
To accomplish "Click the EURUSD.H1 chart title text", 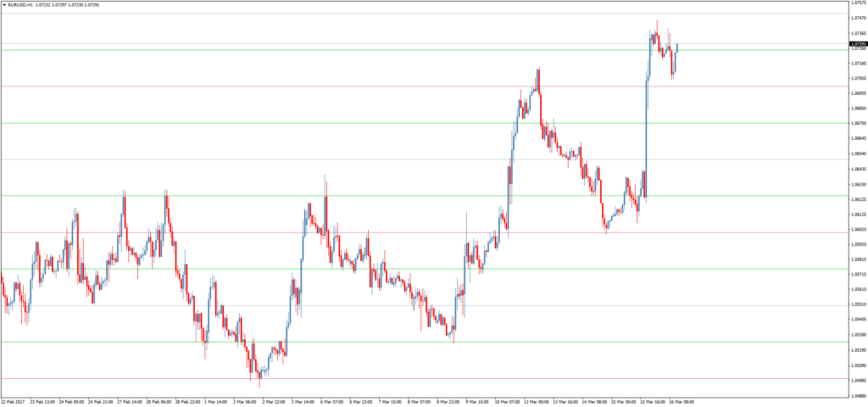I will pyautogui.click(x=20, y=4).
